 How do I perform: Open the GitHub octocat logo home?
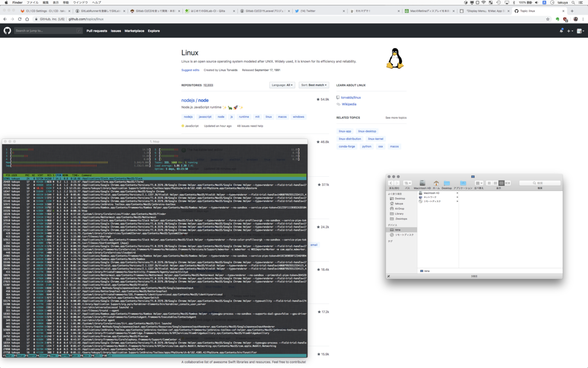coord(7,30)
